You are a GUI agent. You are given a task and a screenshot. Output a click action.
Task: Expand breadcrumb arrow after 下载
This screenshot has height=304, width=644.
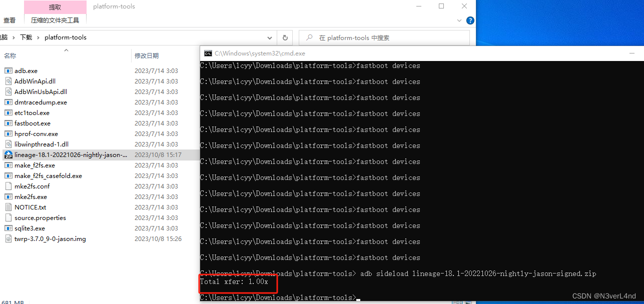tap(38, 37)
